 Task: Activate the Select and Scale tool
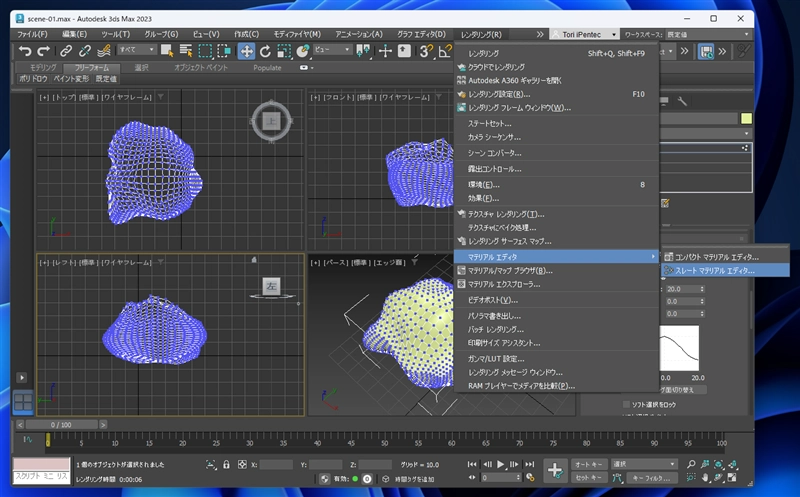[x=284, y=51]
